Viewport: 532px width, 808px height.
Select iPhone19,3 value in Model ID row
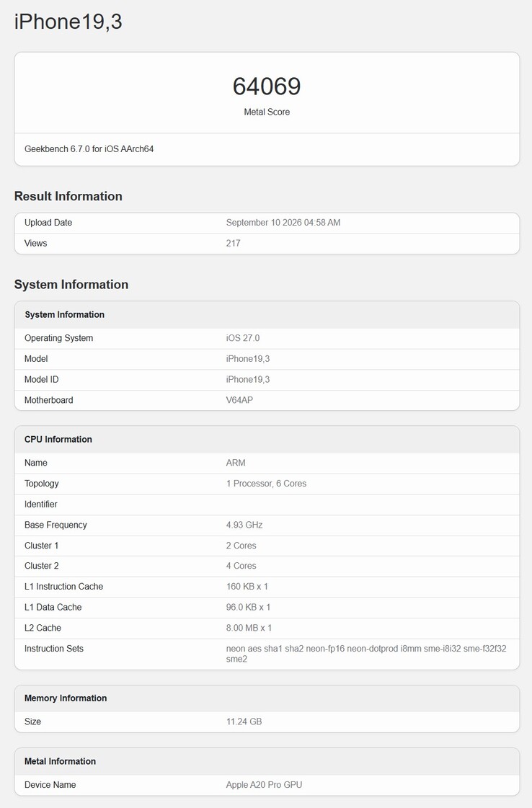point(248,379)
